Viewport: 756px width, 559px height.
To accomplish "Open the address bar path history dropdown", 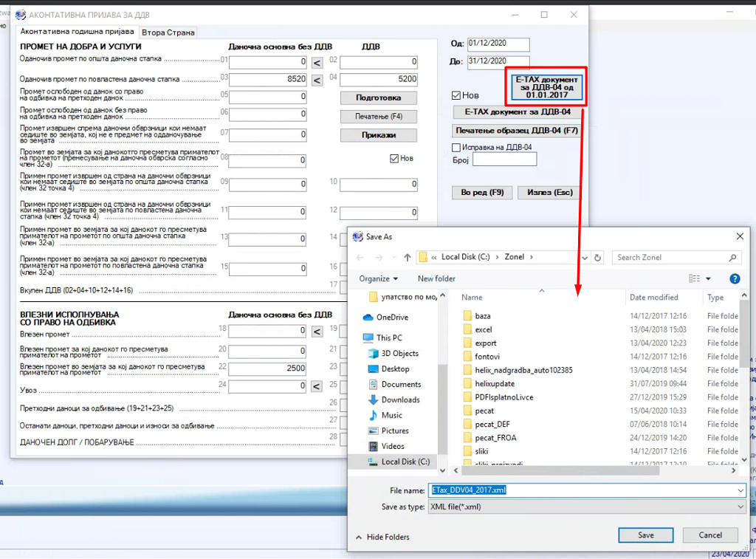I will click(x=585, y=258).
